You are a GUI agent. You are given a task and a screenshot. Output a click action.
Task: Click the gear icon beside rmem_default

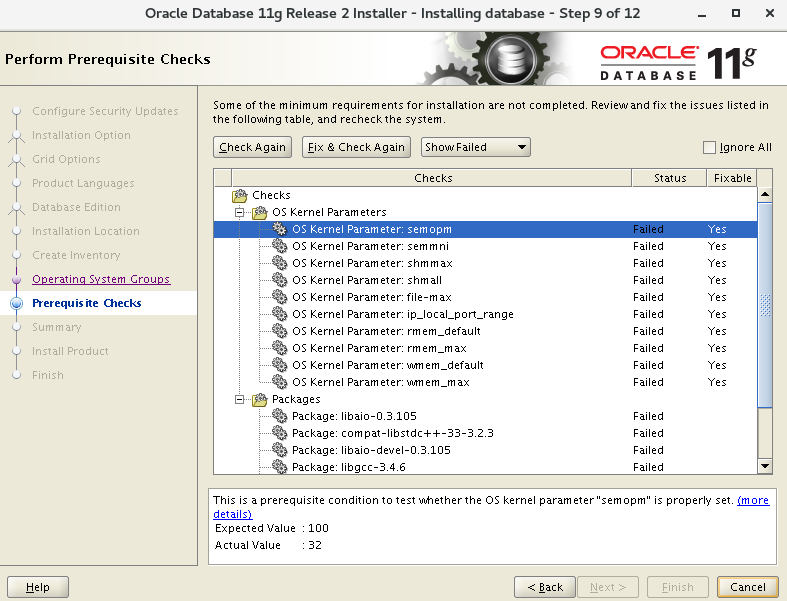coord(280,331)
